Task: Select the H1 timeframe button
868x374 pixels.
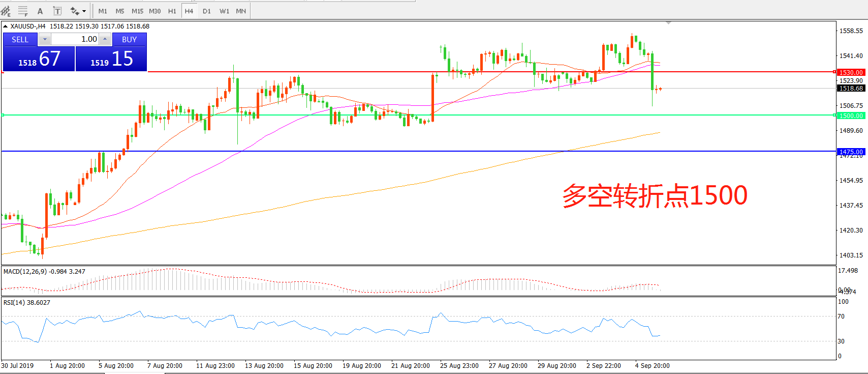Action: (x=172, y=11)
